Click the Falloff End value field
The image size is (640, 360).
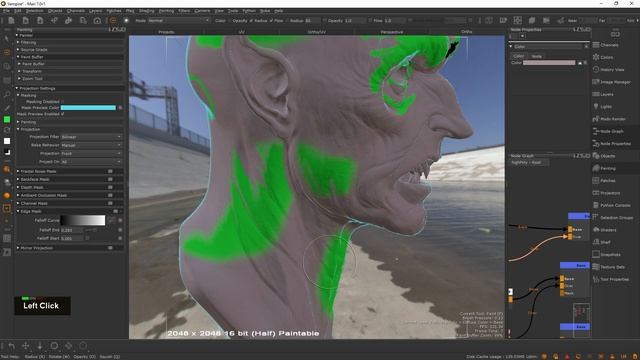point(71,230)
